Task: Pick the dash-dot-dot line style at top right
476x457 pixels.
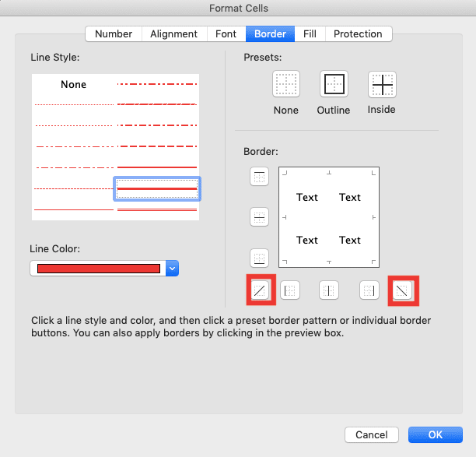Action: 157,84
